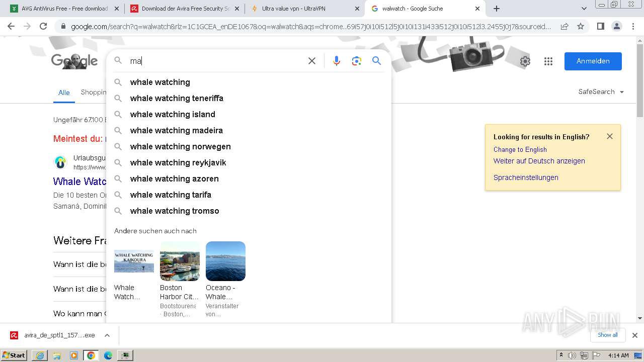Click volume icon in system tray
This screenshot has width=644, height=362.
click(572, 355)
